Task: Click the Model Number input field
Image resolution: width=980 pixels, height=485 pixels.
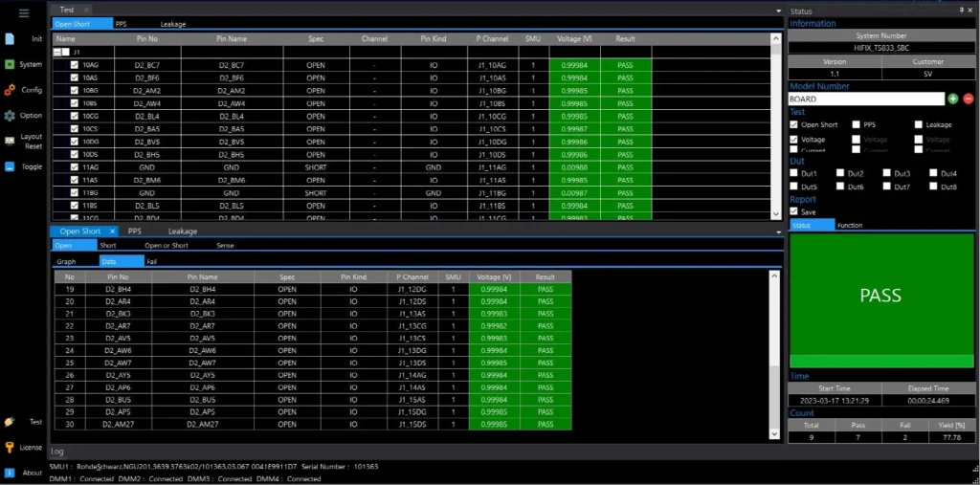Action: click(x=865, y=99)
